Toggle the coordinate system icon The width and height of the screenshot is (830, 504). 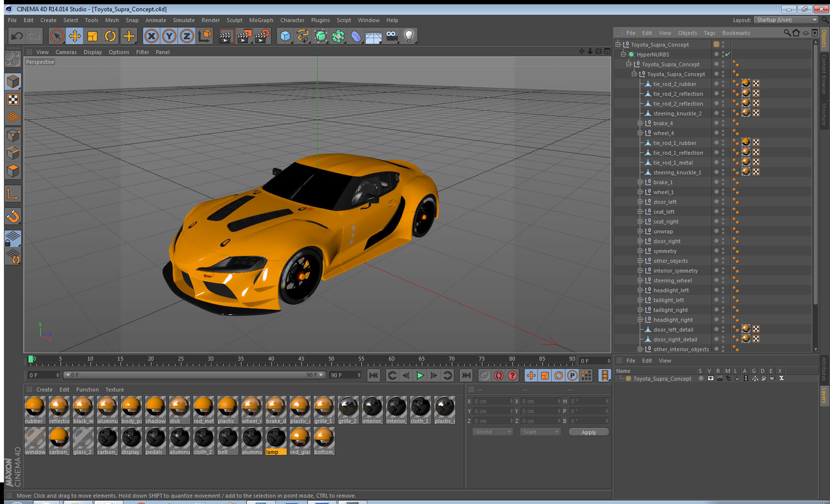[x=205, y=36]
